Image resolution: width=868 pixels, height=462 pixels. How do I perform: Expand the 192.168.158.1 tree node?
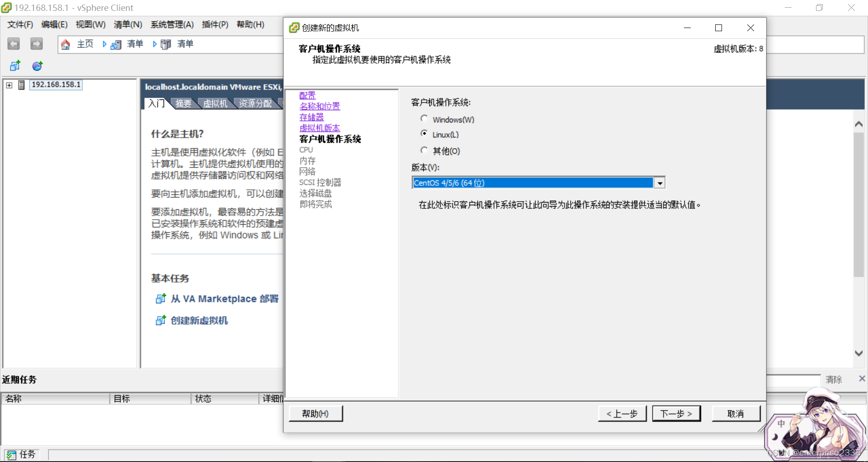[9, 85]
